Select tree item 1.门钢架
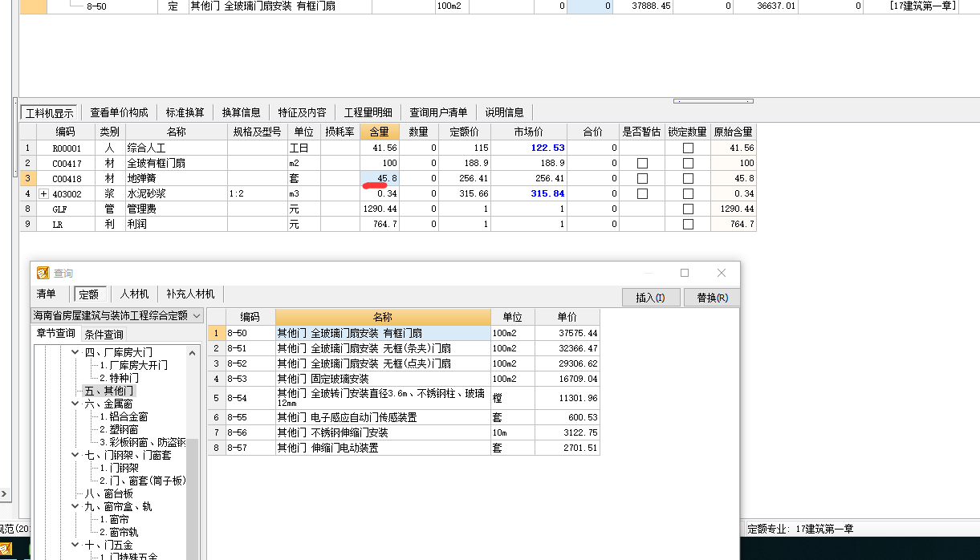980x560 pixels. (119, 468)
